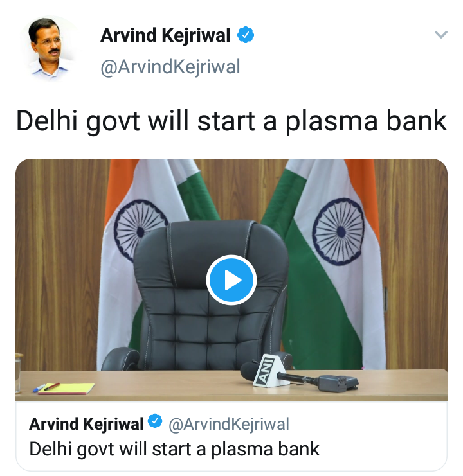Image resolution: width=463 pixels, height=476 pixels.
Task: Open the quoted tweet's Arvind Kejriwal name
Action: [x=86, y=424]
